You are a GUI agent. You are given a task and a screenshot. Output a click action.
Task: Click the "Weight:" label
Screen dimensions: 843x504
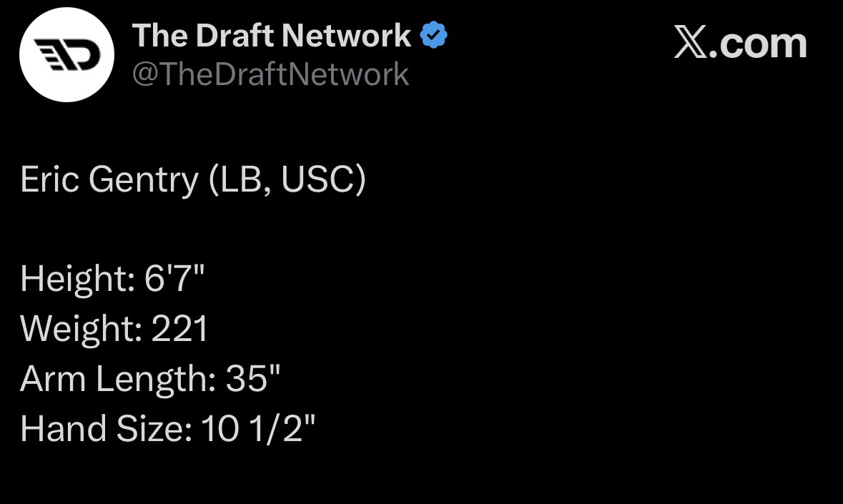82,329
